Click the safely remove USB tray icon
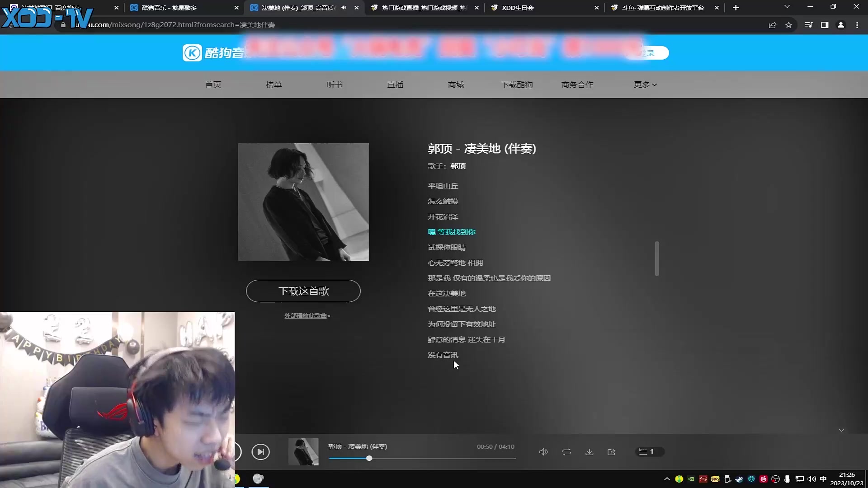 click(727, 479)
